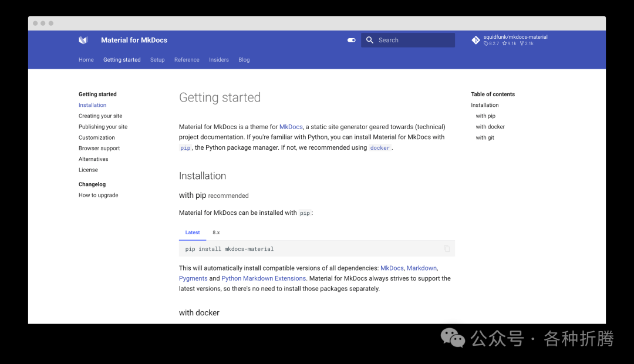This screenshot has width=634, height=364.
Task: Click the 'with docker' section heading
Action: [200, 313]
